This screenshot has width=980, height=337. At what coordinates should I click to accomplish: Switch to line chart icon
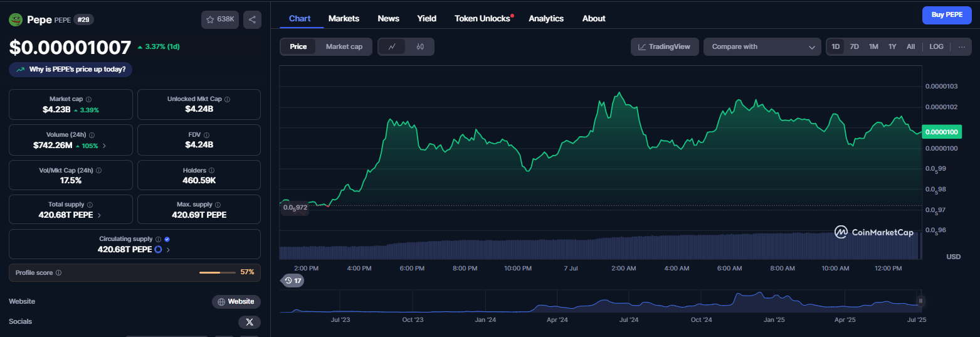tap(392, 46)
